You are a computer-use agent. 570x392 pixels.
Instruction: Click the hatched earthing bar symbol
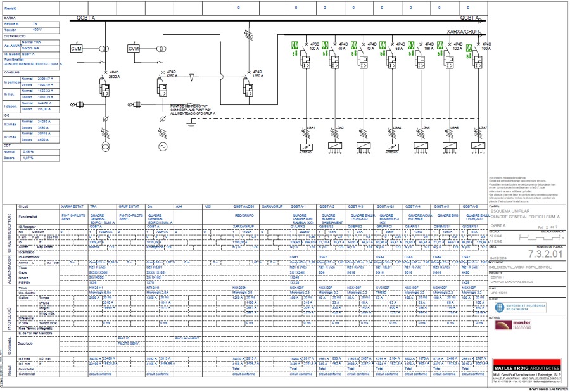[x=104, y=133]
